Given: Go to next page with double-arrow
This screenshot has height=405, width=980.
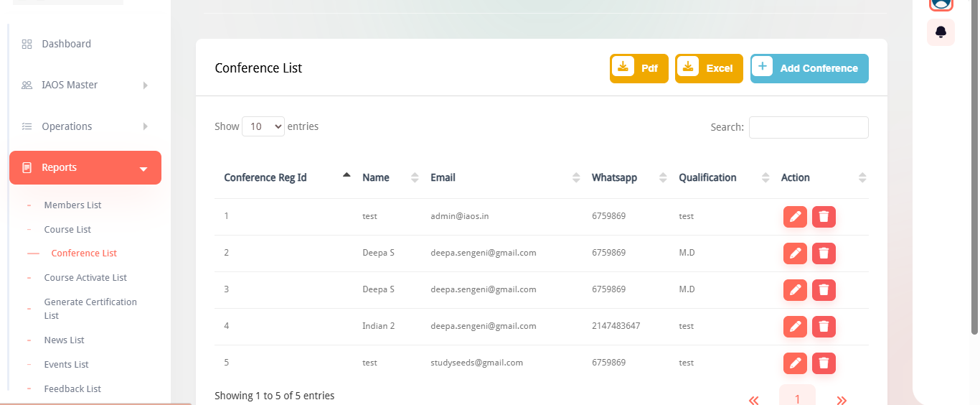Looking at the screenshot, I should tap(842, 400).
